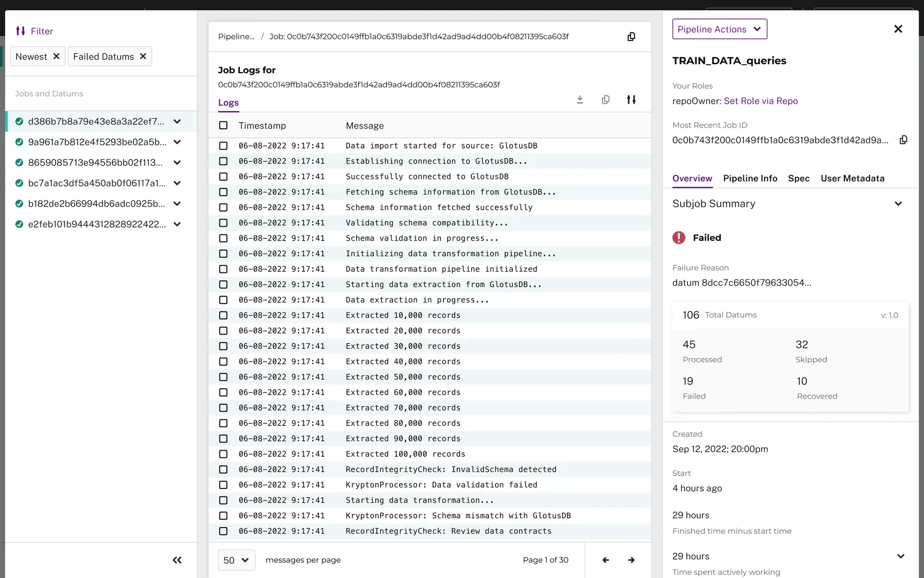The height and width of the screenshot is (578, 924).
Task: Select the Logs tab
Action: coord(228,102)
